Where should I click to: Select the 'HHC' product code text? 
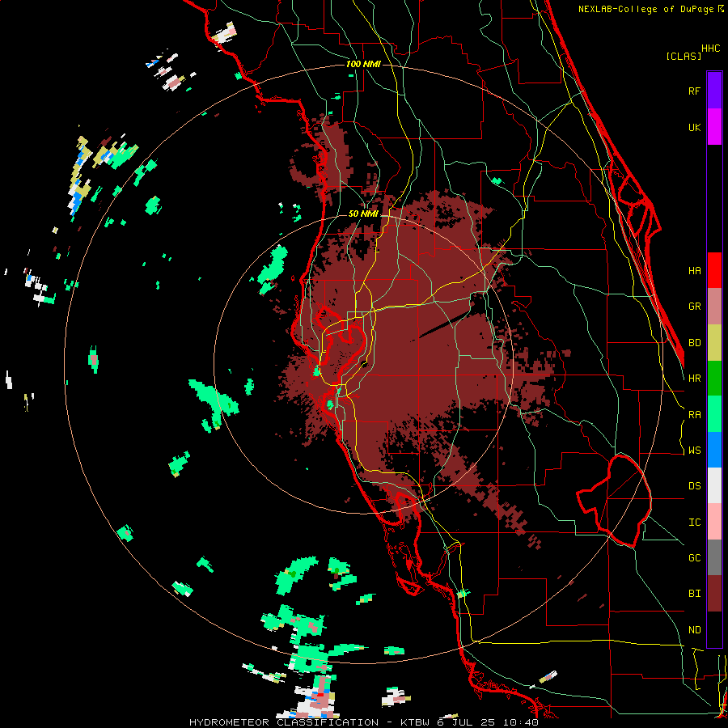click(x=710, y=49)
